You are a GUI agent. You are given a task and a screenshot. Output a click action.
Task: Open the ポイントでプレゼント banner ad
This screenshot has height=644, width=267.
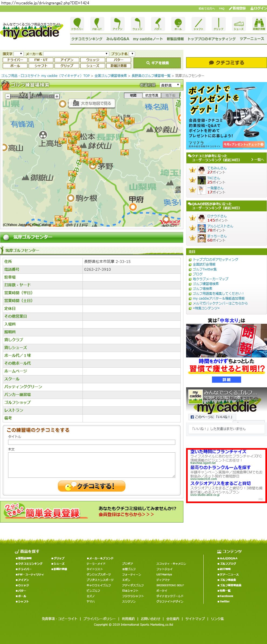click(226, 116)
